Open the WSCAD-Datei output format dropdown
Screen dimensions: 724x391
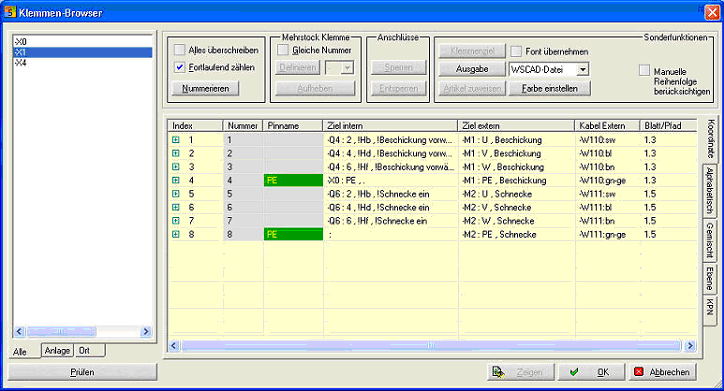pos(583,70)
